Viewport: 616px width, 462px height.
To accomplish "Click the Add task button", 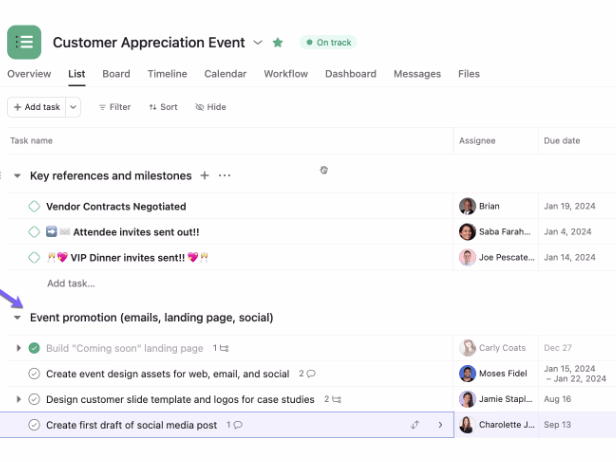I will click(37, 107).
